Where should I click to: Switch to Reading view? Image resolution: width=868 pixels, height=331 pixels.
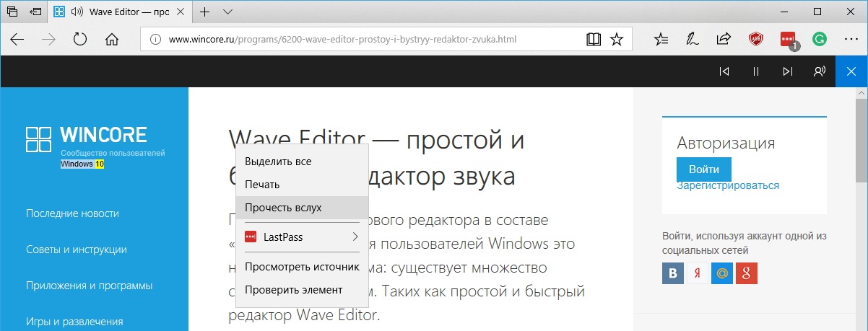pos(594,40)
